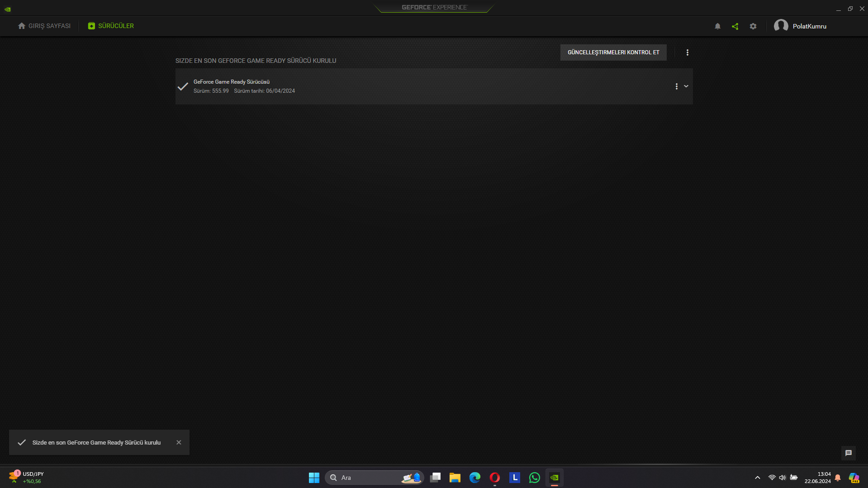Viewport: 868px width, 488px height.
Task: Open Opera browser from taskbar
Action: click(495, 478)
